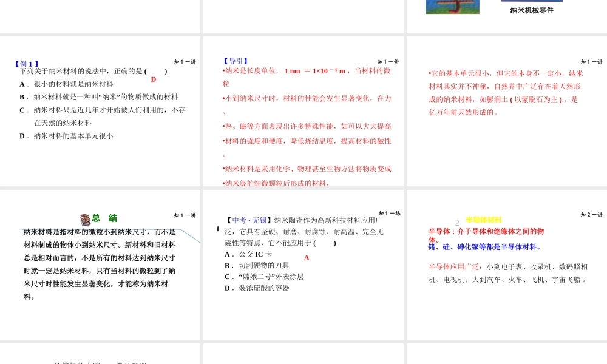Click the 知1—讲 tag on 总结 slide
This screenshot has width=607, height=364.
(x=185, y=215)
